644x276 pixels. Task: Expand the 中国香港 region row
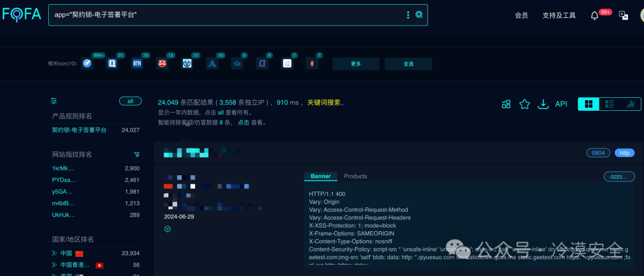pos(55,265)
